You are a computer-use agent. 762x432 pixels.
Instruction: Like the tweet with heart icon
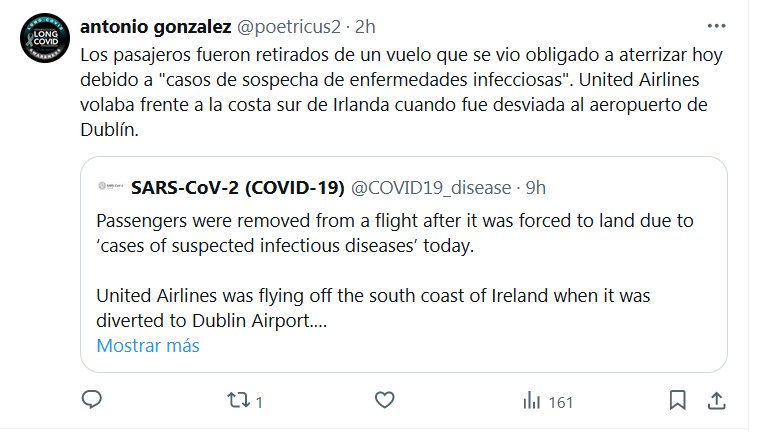[384, 401]
